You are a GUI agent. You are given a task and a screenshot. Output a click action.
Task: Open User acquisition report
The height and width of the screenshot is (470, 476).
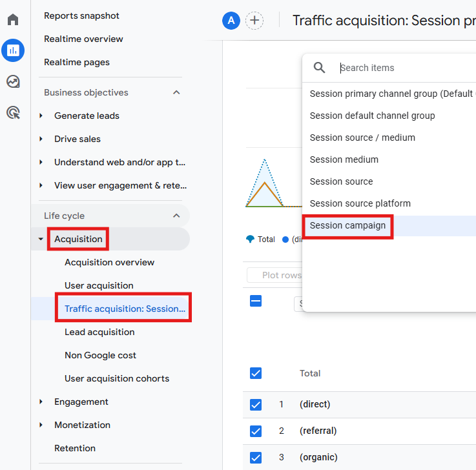click(x=99, y=285)
